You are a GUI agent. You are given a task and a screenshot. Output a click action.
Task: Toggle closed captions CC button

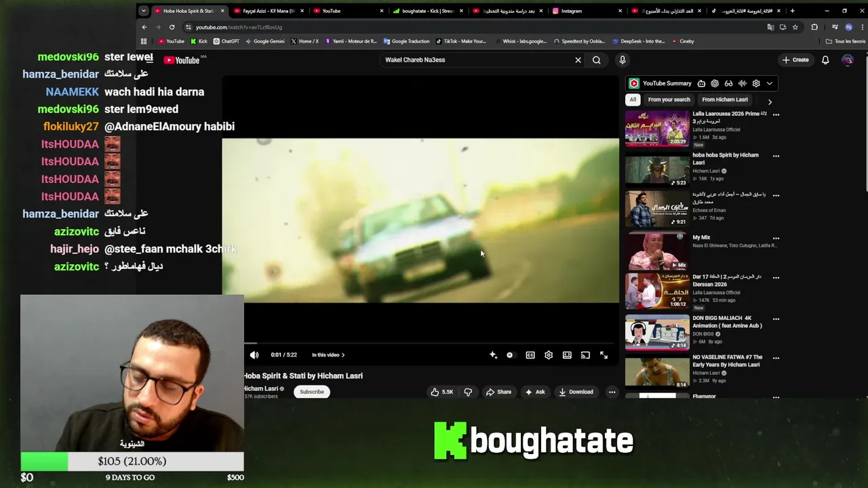(530, 355)
